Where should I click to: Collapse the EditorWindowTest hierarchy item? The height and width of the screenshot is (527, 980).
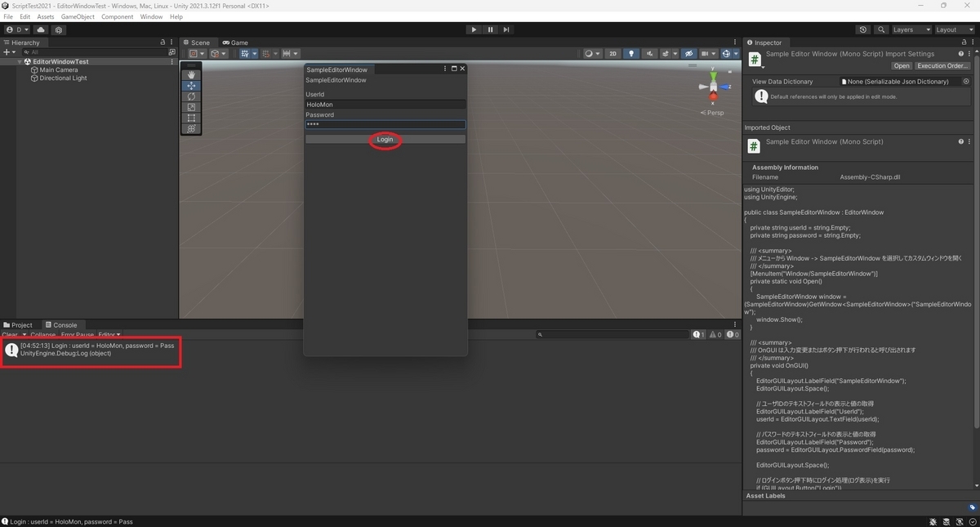(19, 61)
